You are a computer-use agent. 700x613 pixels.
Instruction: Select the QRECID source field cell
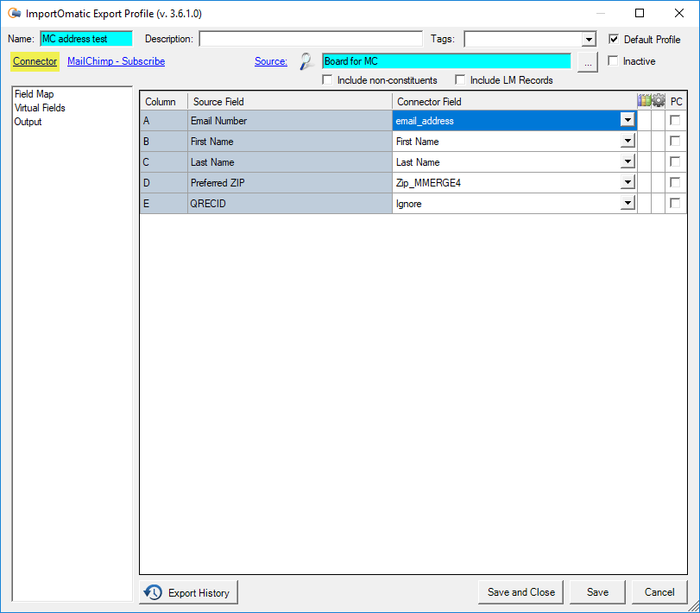[x=290, y=203]
